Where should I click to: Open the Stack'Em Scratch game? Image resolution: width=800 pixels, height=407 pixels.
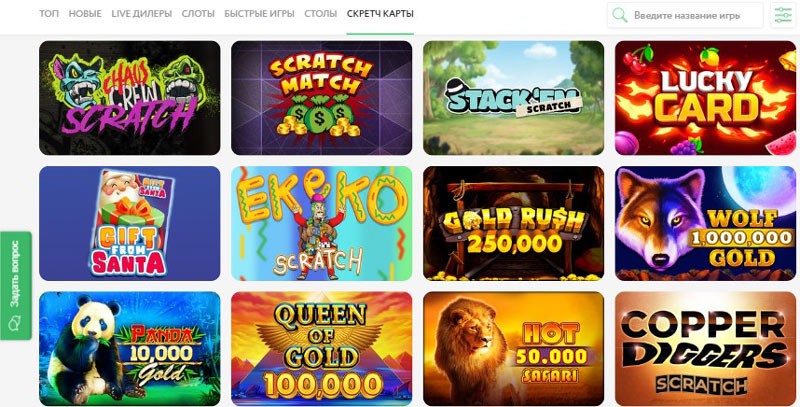click(x=513, y=98)
